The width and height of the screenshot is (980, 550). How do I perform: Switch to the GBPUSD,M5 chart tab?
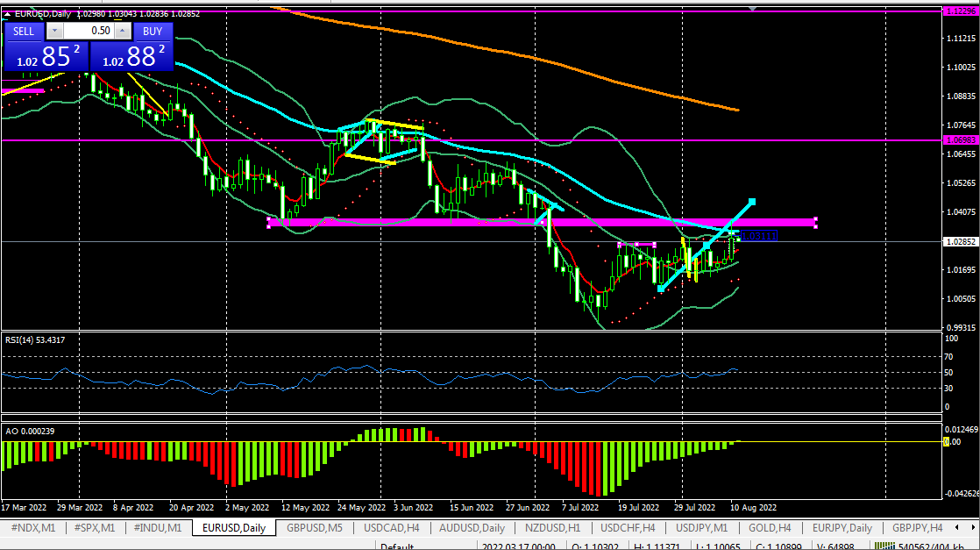coord(315,528)
